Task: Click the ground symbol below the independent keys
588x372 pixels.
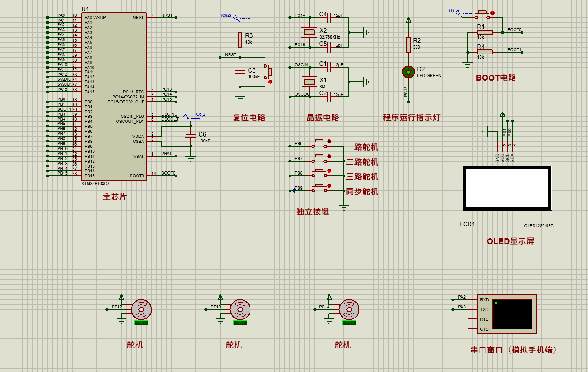Action: [344, 208]
